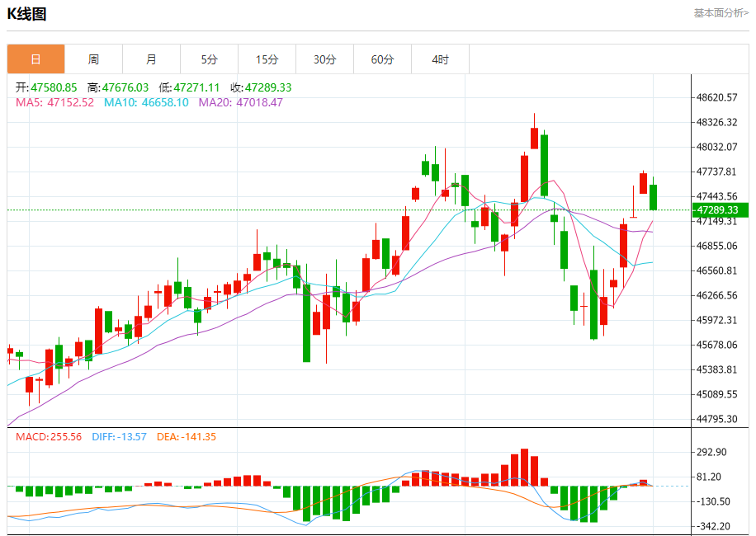Click the K线图 heading

(26, 14)
